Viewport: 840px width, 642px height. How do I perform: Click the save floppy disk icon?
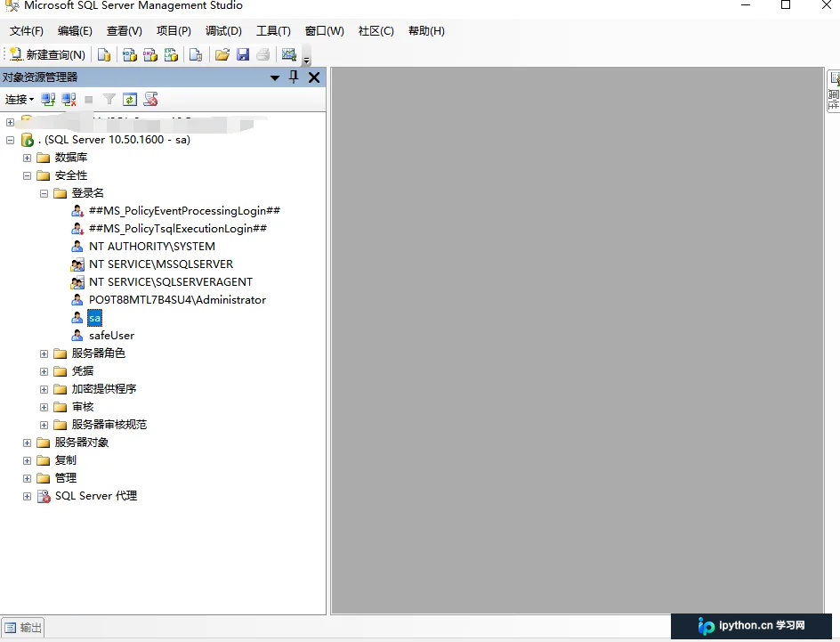pyautogui.click(x=243, y=54)
